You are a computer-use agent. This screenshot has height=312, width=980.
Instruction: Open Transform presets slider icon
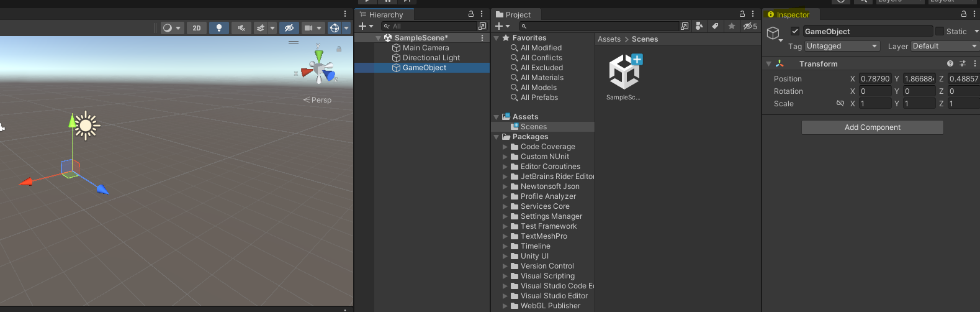pos(963,63)
